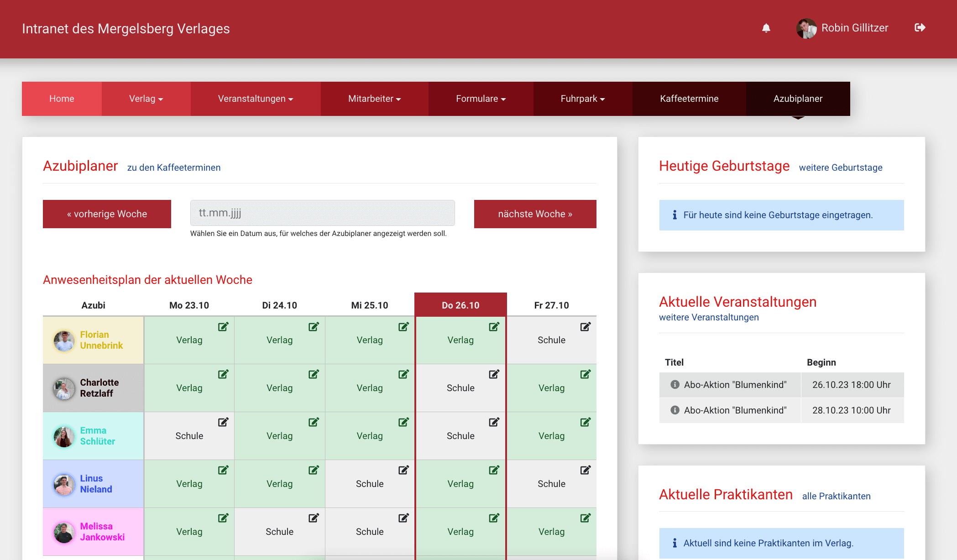The image size is (957, 560).
Task: Edit Charlotte Retzlaff's Thursday Schule entry
Action: point(494,374)
